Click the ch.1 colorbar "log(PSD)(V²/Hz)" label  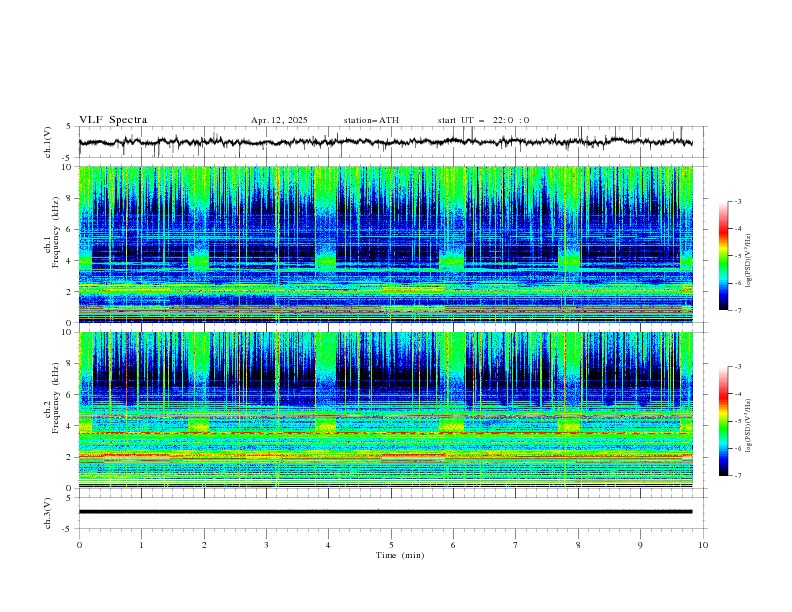pos(748,260)
